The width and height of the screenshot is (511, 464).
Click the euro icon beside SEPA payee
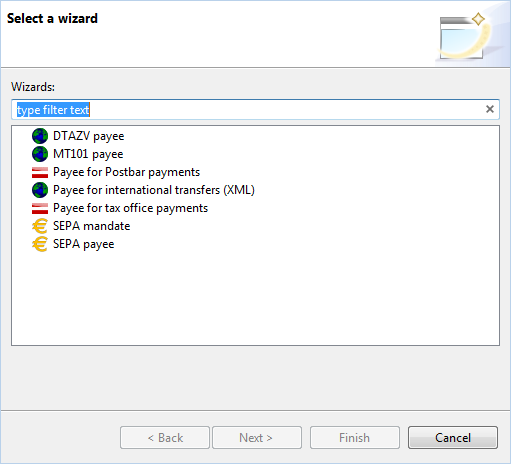pyautogui.click(x=40, y=244)
